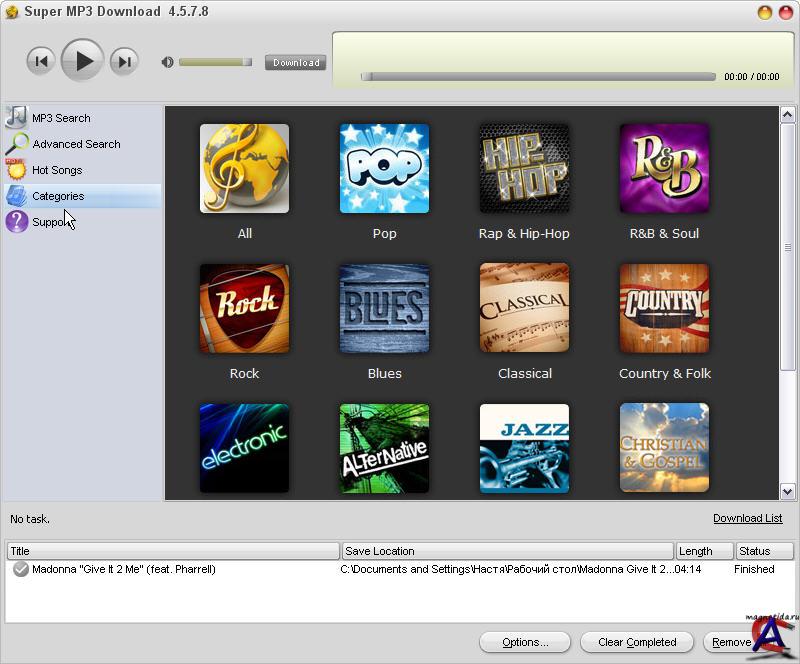Mute audio with the speaker icon
Image resolution: width=800 pixels, height=664 pixels.
pos(167,62)
